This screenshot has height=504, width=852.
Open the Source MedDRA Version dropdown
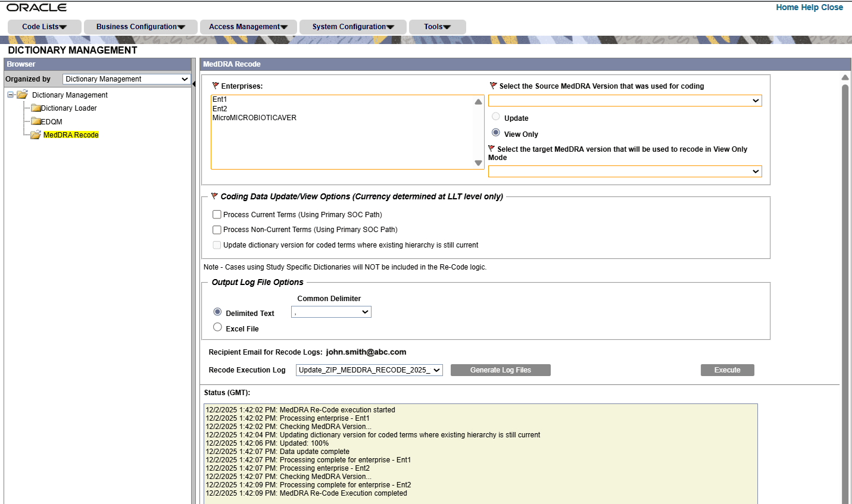pyautogui.click(x=625, y=101)
